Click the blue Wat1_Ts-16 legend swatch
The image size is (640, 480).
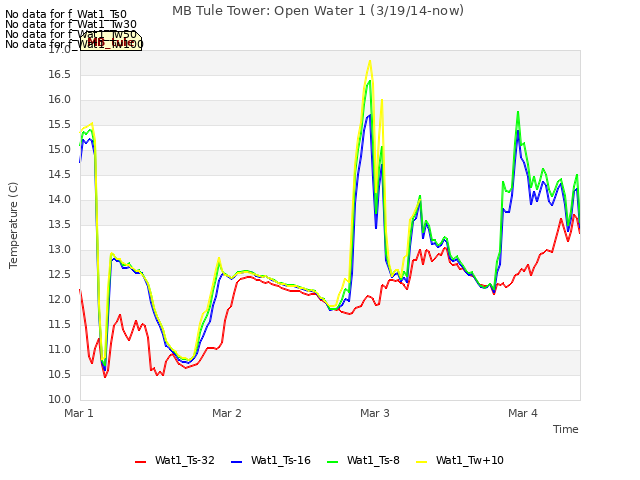[236, 462]
